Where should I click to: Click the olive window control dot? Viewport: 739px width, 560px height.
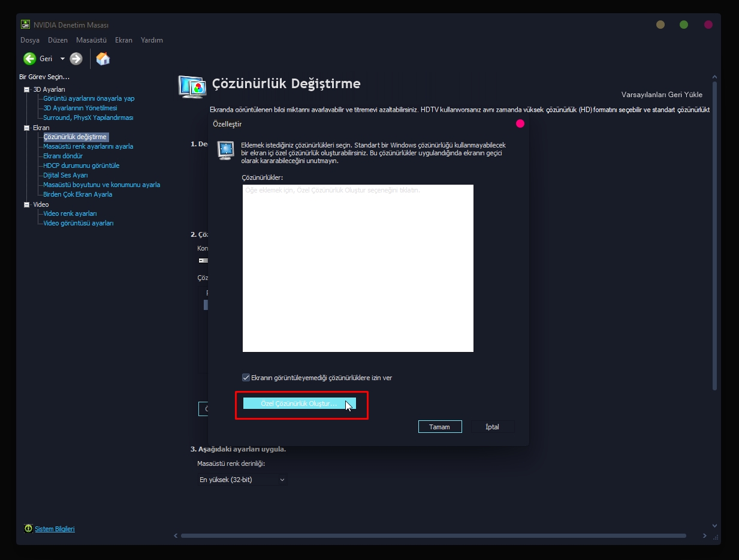[660, 25]
